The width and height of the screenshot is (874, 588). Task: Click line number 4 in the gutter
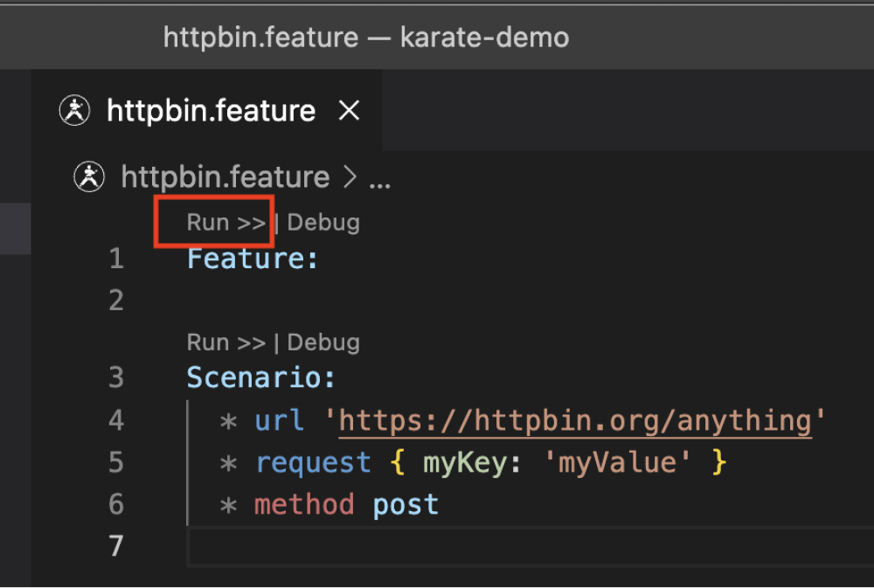pos(116,420)
